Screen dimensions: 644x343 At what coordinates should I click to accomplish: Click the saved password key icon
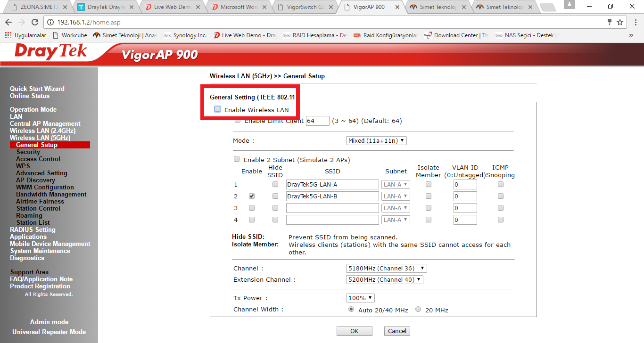point(610,22)
